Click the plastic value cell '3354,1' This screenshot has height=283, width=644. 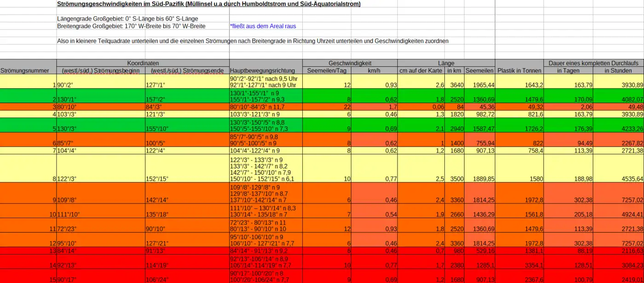519,265
